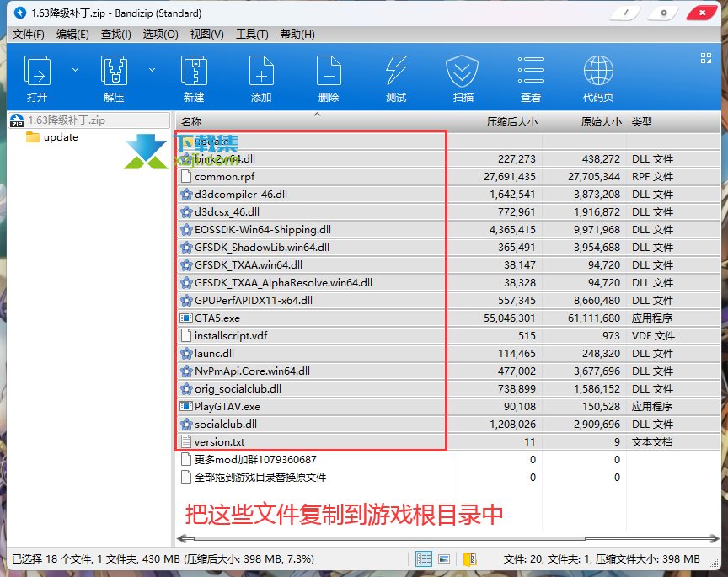
Task: Select 1.63降级补丁.zip root in tree
Action: click(x=89, y=120)
